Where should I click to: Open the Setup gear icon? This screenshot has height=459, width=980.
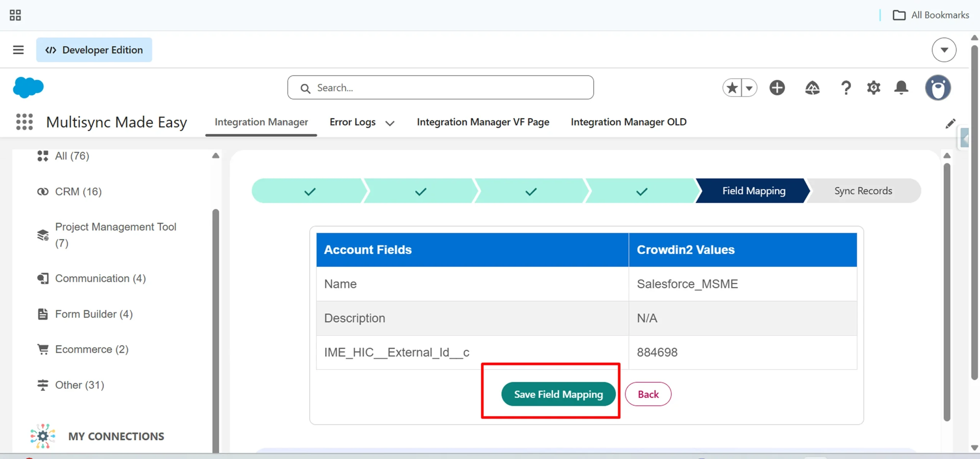[x=874, y=88]
